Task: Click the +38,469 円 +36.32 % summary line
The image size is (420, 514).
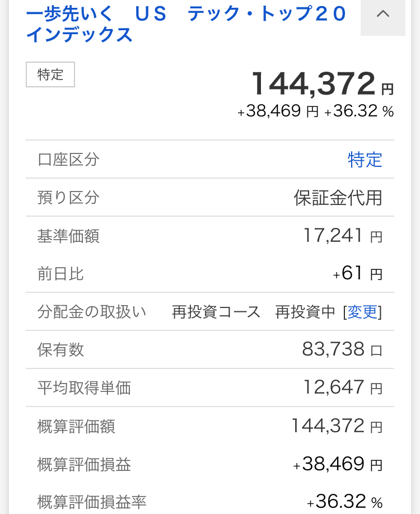Action: (x=315, y=111)
